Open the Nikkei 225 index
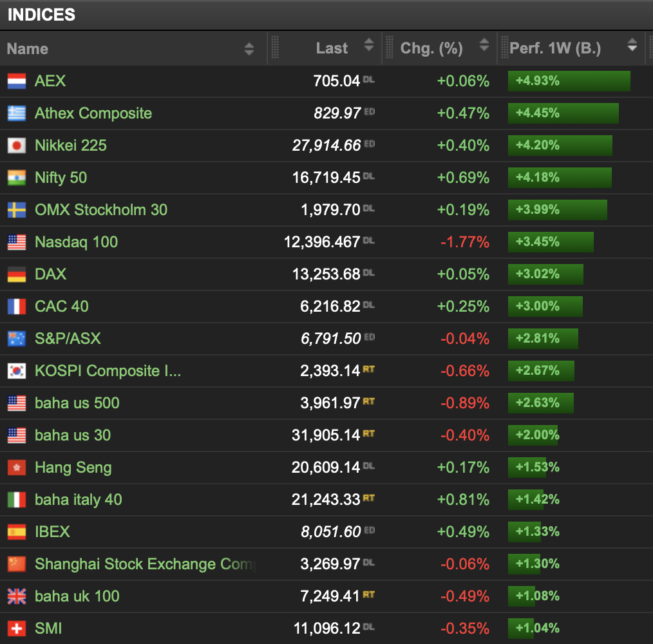Screen dimensions: 653x644 coord(71,146)
